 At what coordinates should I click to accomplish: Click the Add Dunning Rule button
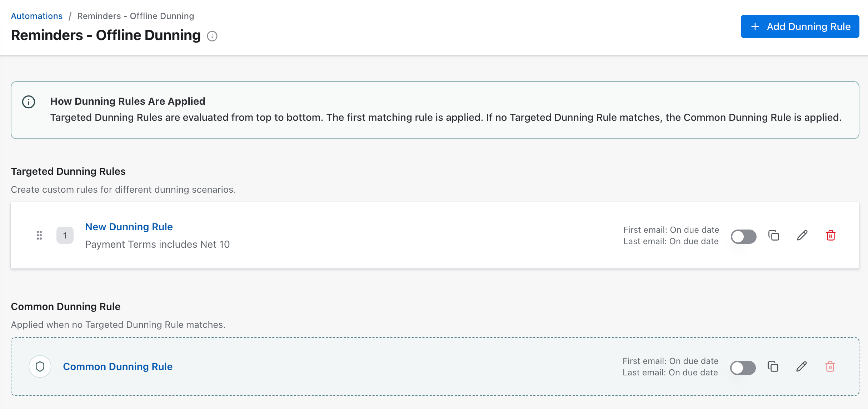pos(800,26)
